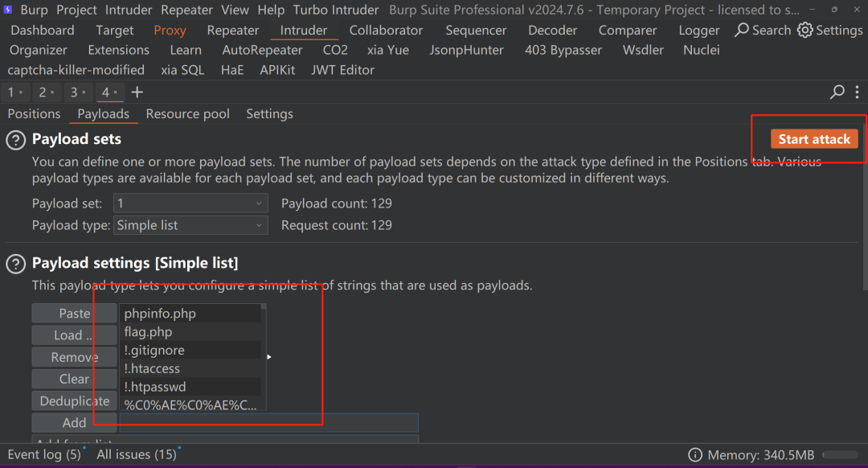Click the Deduplicate button
The width and height of the screenshot is (868, 468).
click(74, 401)
